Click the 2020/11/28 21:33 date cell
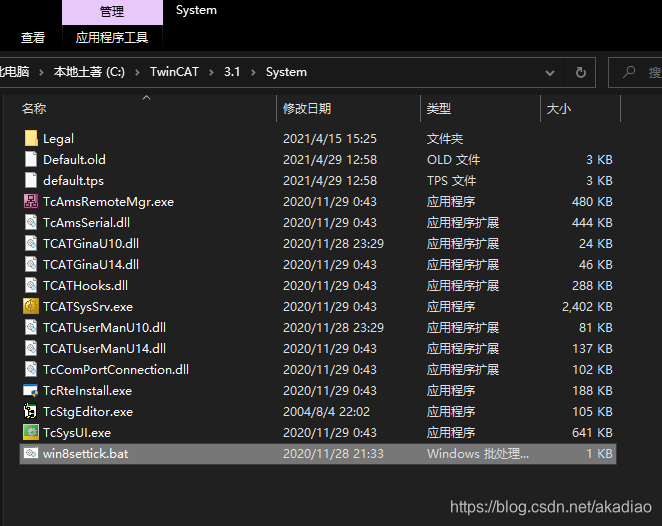 click(333, 454)
